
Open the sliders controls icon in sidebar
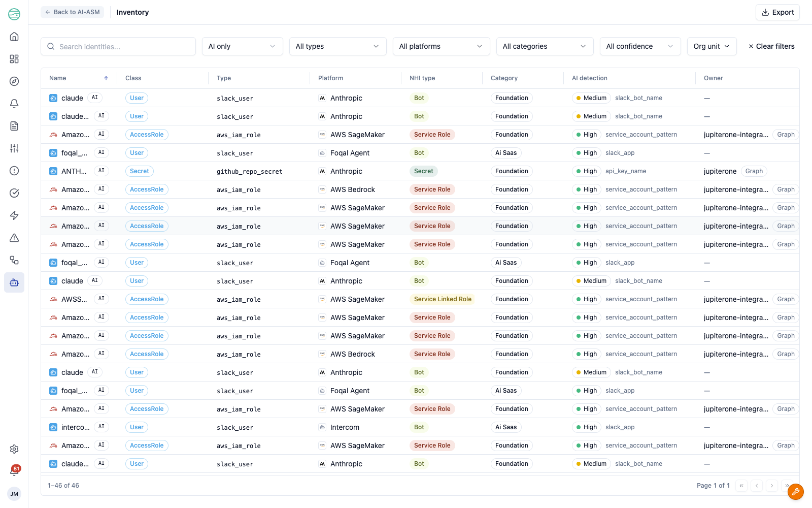14,148
